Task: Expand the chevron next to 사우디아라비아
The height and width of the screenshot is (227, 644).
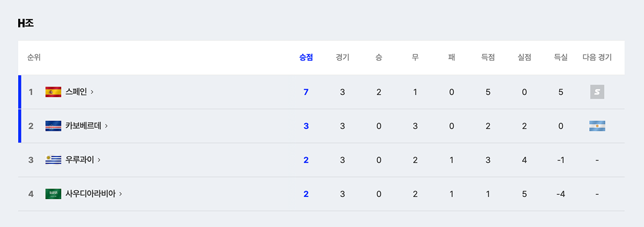Action: point(120,194)
